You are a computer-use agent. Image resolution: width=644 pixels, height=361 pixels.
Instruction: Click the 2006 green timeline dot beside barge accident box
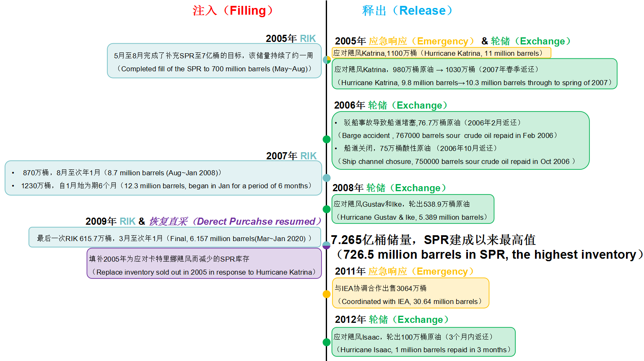point(327,139)
